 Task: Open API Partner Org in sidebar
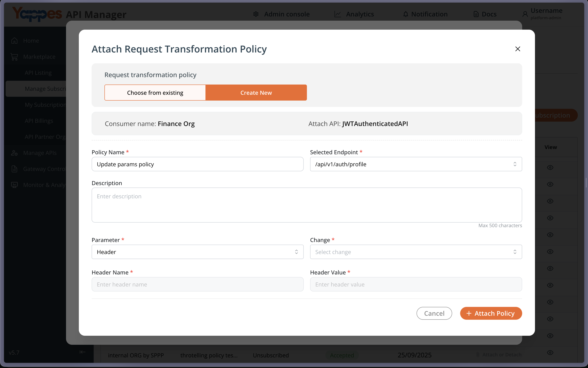45,137
